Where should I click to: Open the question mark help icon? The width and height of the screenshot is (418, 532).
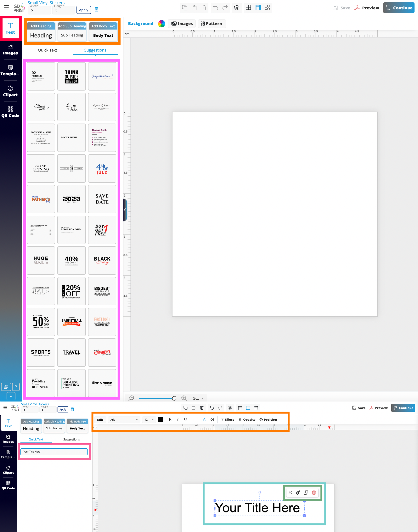tap(16, 387)
